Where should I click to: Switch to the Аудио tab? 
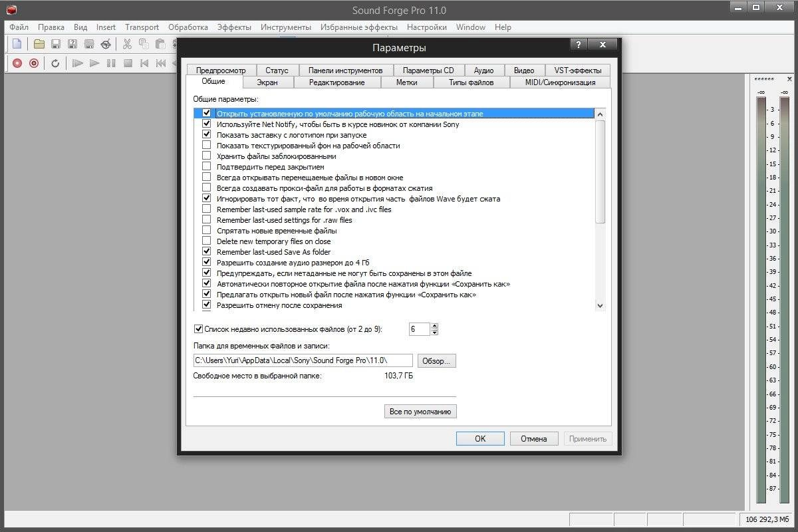(484, 70)
